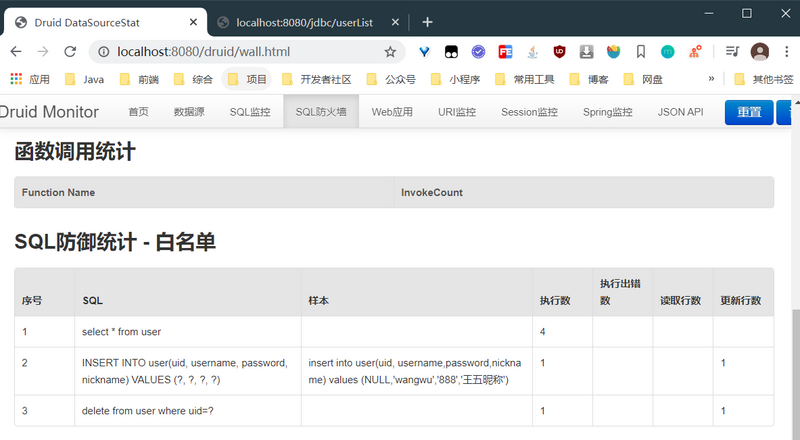This screenshot has width=800, height=440.
Task: Select the sample insert wangwu cell
Action: point(417,371)
